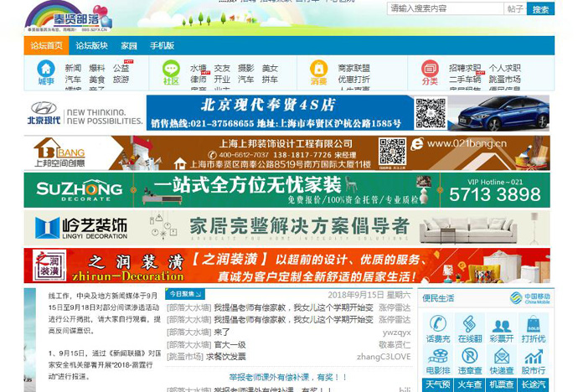Select the 机票查 tab
578x392 pixels.
point(501,384)
